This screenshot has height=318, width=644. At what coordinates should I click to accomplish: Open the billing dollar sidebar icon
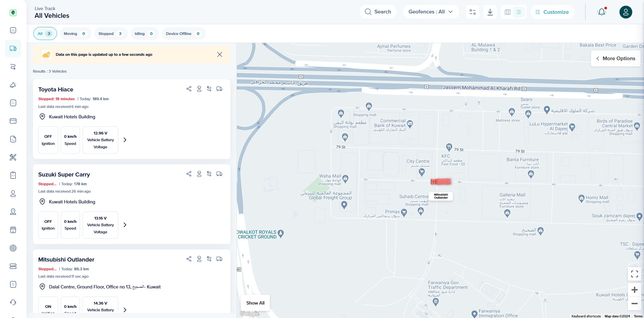click(13, 284)
